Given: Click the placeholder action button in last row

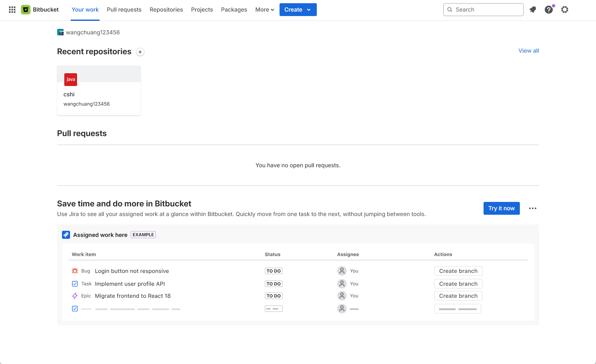Looking at the screenshot, I should [x=458, y=309].
